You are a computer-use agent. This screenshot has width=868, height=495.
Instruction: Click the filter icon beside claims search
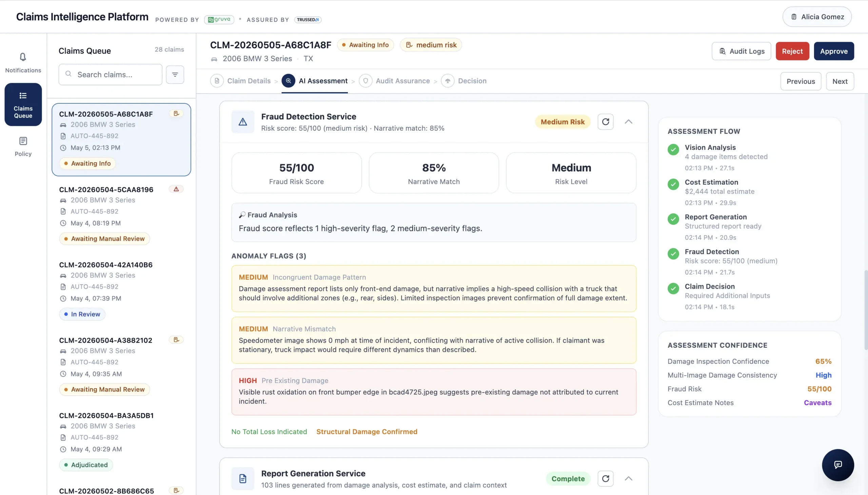point(175,74)
